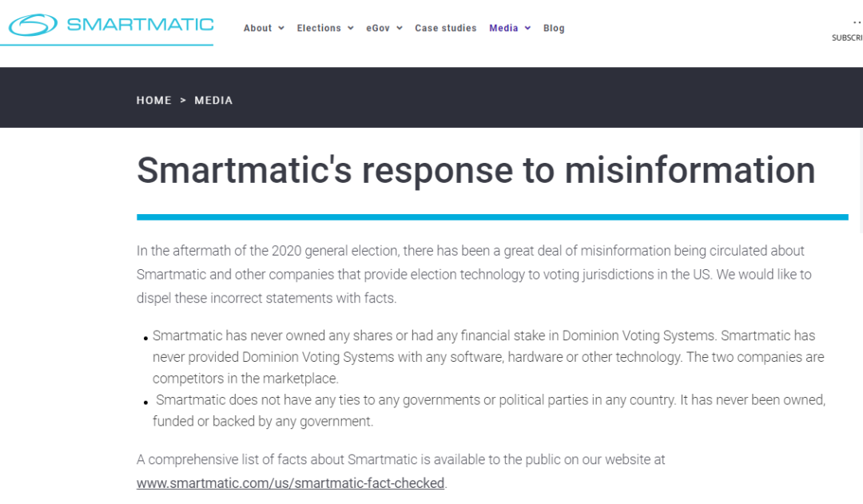Expand the Media dropdown chevron
The height and width of the screenshot is (504, 863).
coord(527,28)
